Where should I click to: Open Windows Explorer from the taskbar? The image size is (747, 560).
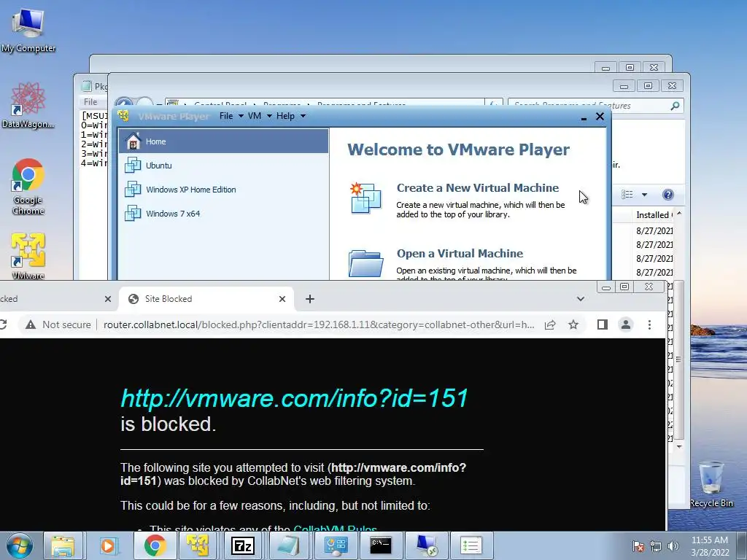pos(63,545)
